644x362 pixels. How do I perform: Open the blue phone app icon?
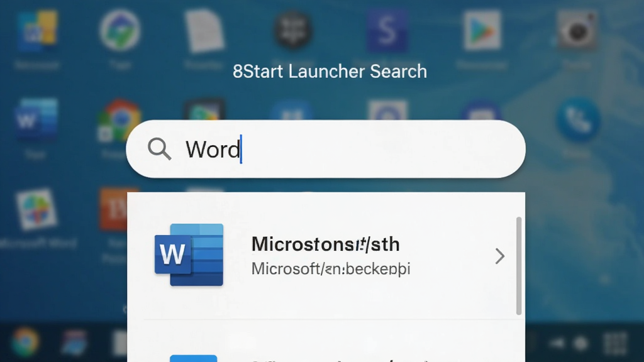pos(578,119)
